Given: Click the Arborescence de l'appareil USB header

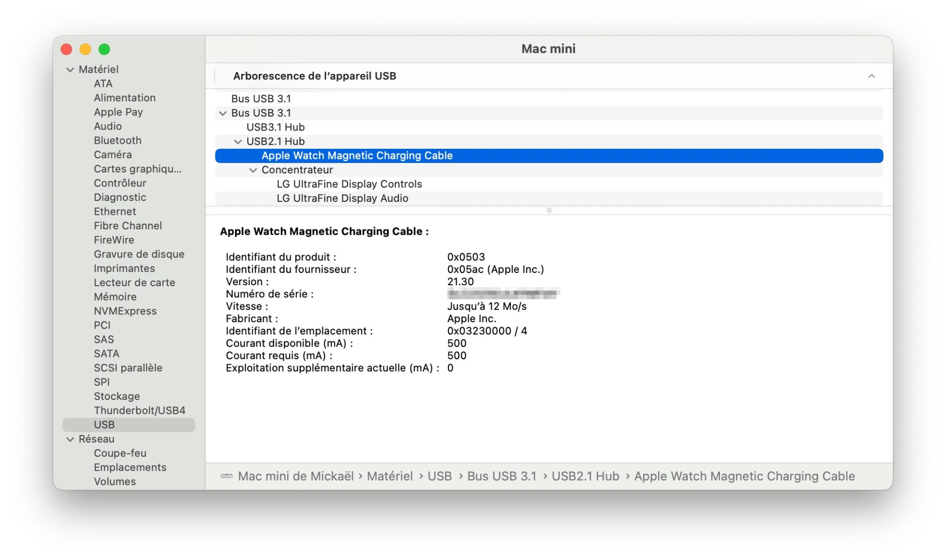Looking at the screenshot, I should (314, 76).
